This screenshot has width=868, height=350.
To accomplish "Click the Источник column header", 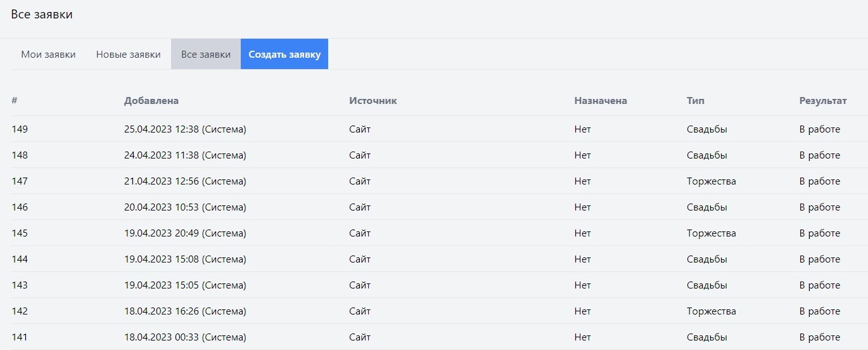I will pyautogui.click(x=373, y=101).
